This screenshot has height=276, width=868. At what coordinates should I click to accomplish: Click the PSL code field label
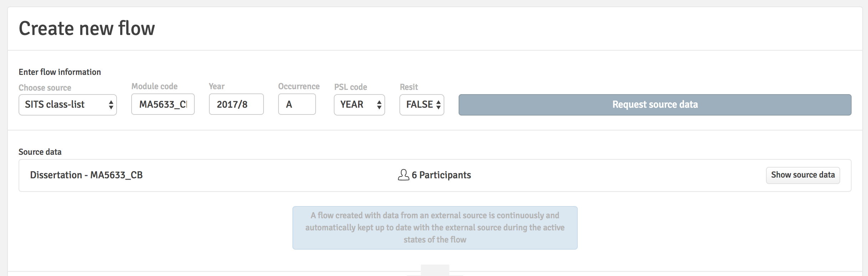click(x=351, y=87)
